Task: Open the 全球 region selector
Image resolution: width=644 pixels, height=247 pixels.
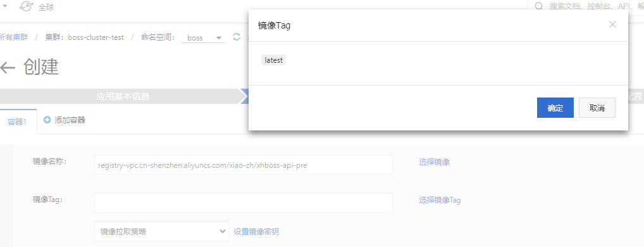Action: tap(46, 7)
